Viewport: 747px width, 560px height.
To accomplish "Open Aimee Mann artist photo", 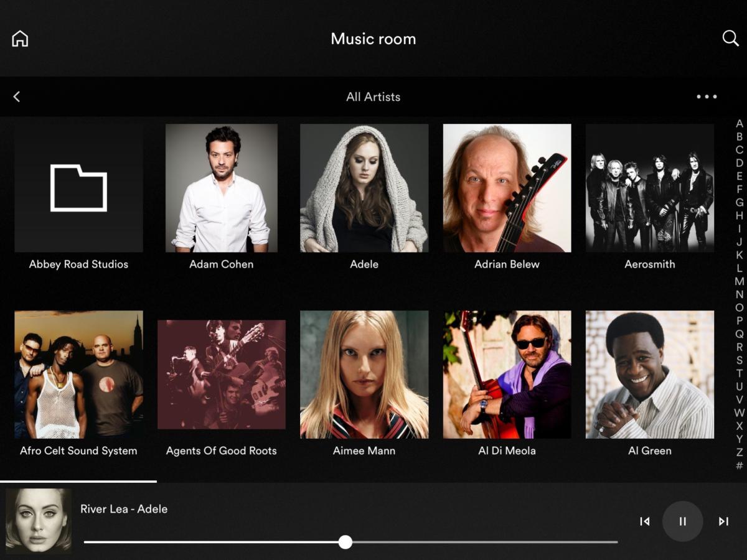I will pyautogui.click(x=364, y=375).
